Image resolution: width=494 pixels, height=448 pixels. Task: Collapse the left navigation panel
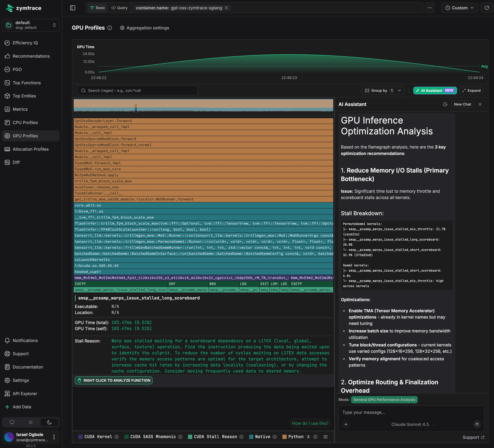(73, 8)
